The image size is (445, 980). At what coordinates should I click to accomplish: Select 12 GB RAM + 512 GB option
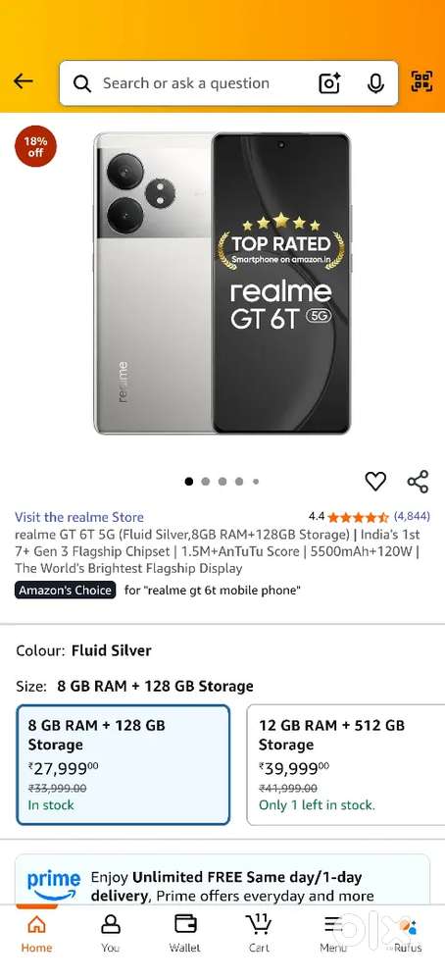click(346, 765)
